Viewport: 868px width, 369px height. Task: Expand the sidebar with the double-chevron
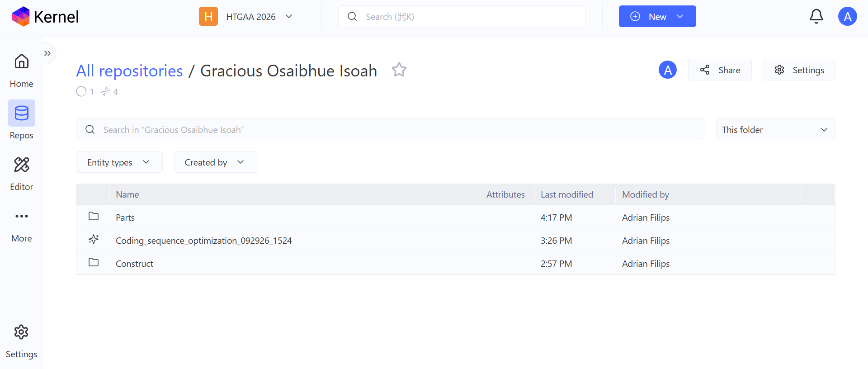[47, 53]
